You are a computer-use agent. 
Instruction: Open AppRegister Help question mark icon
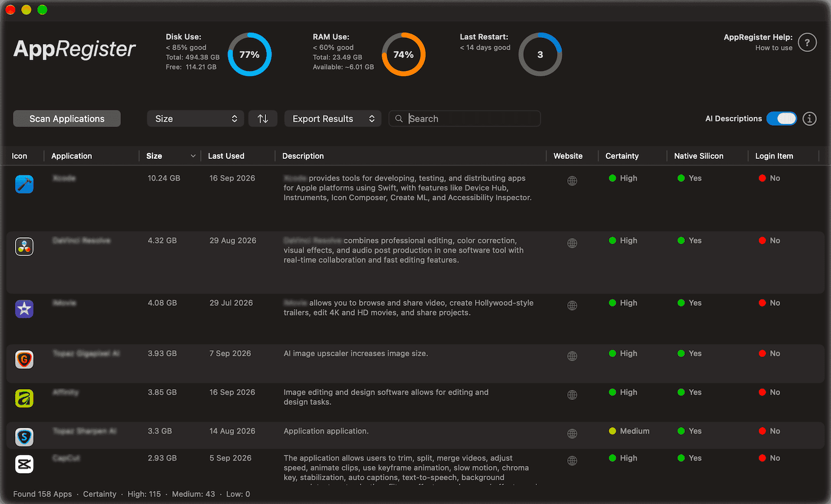(x=807, y=42)
